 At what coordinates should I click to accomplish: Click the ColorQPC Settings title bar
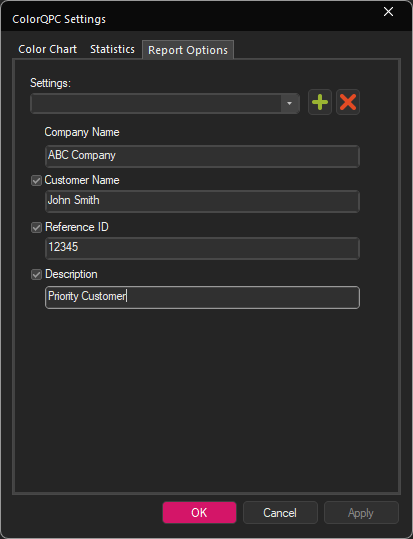(193, 19)
